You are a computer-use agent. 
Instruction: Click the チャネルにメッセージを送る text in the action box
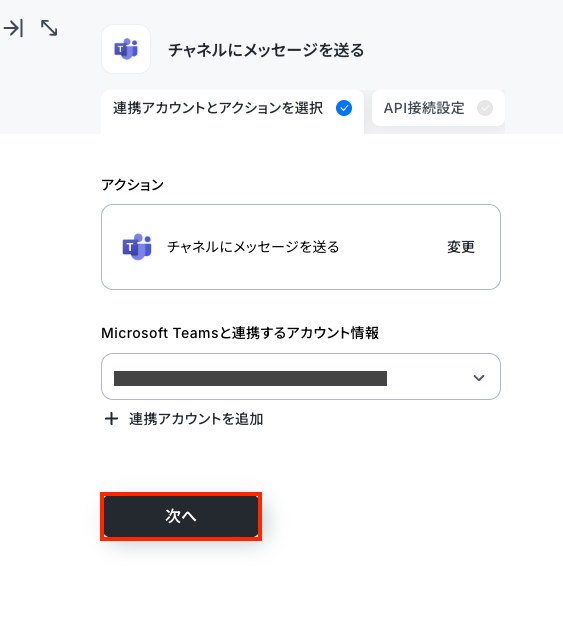253,247
